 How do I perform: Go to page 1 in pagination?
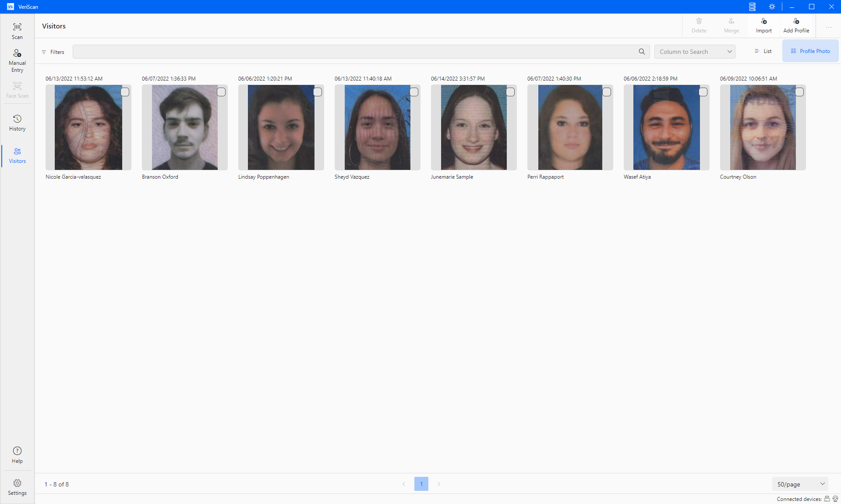click(x=421, y=484)
